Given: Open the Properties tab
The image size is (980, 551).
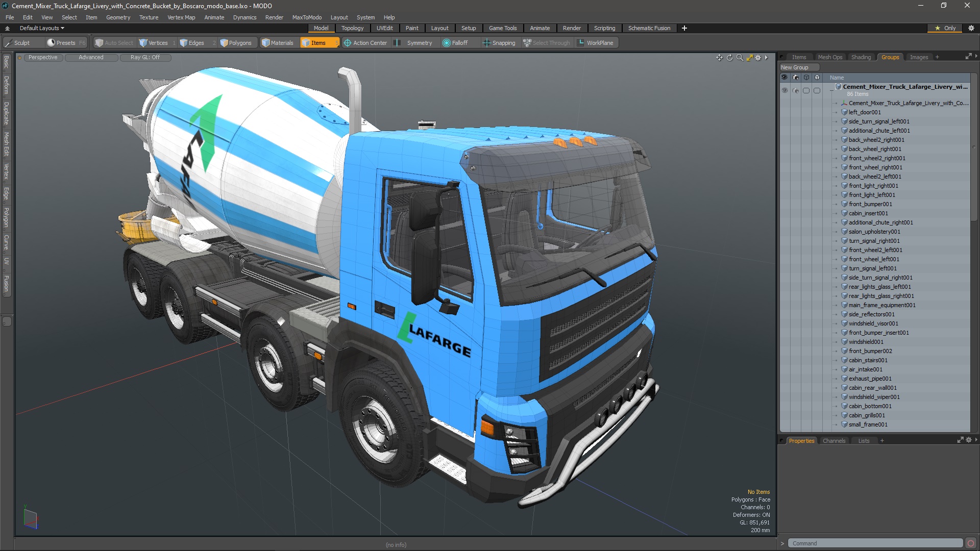Looking at the screenshot, I should coord(801,441).
